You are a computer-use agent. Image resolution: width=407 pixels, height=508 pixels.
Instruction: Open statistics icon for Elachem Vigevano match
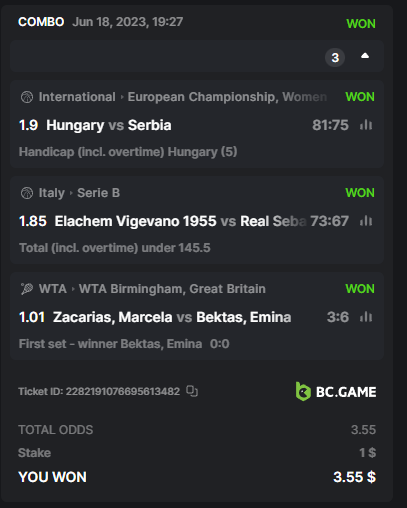(366, 221)
